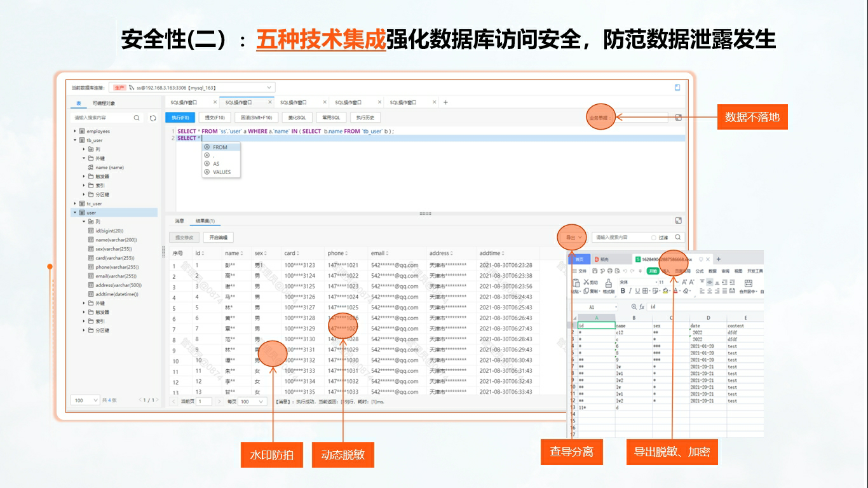Screen dimensions: 868x488
Task: Click cell 100****3125 in card column
Action: coord(300,287)
